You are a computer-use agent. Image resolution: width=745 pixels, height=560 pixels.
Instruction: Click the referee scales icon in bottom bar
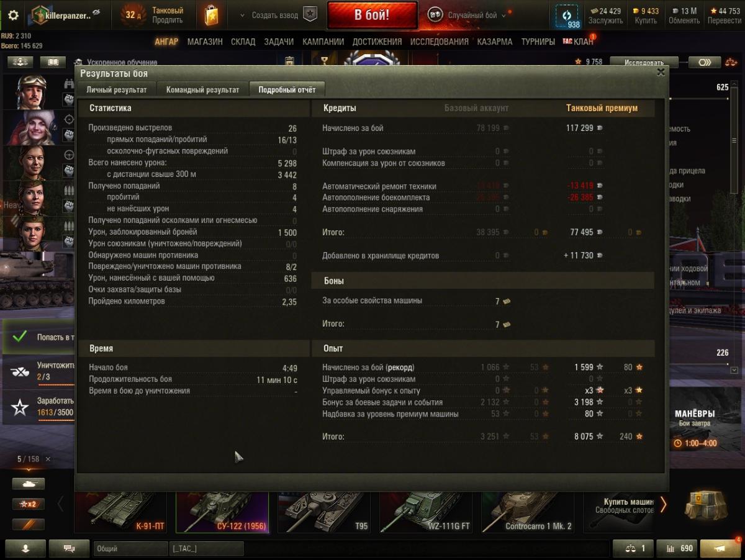[633, 548]
